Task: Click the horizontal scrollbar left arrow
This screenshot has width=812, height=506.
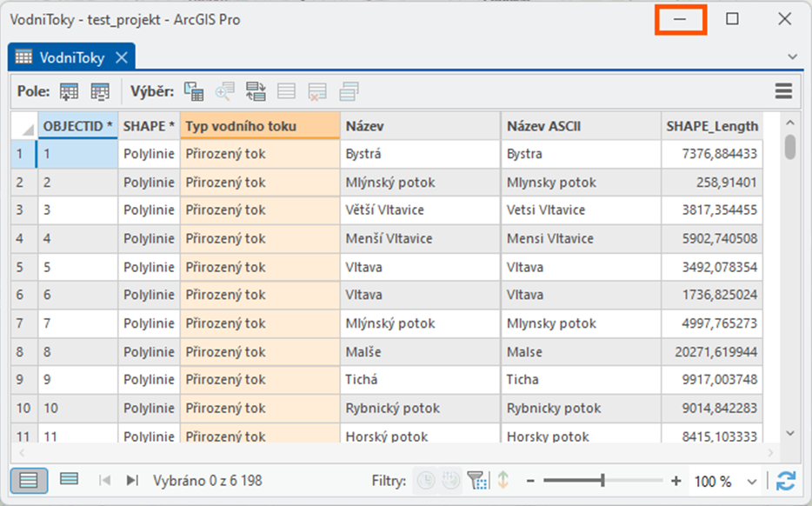Action: [x=22, y=453]
